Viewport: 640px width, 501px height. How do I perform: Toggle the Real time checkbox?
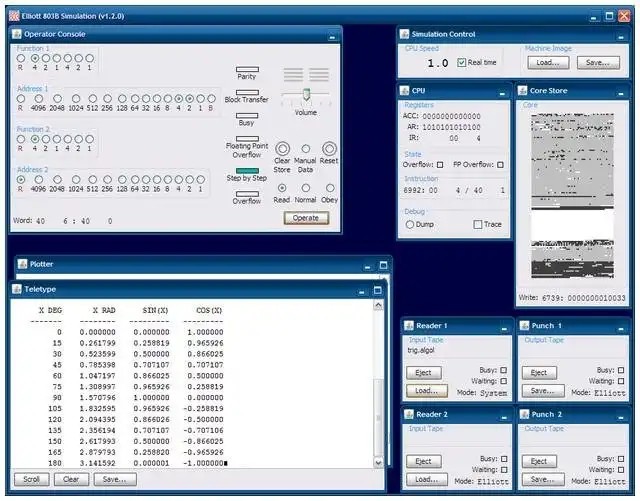click(x=462, y=62)
